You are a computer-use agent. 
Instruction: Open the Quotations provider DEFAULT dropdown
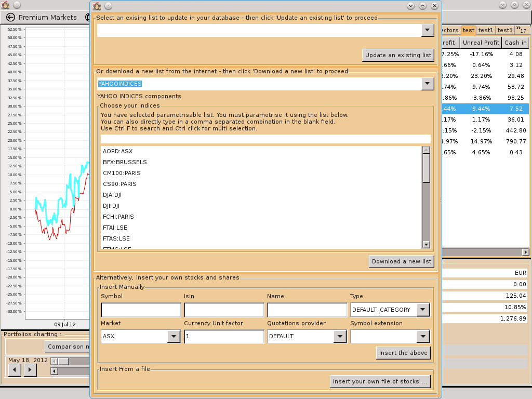click(x=340, y=336)
